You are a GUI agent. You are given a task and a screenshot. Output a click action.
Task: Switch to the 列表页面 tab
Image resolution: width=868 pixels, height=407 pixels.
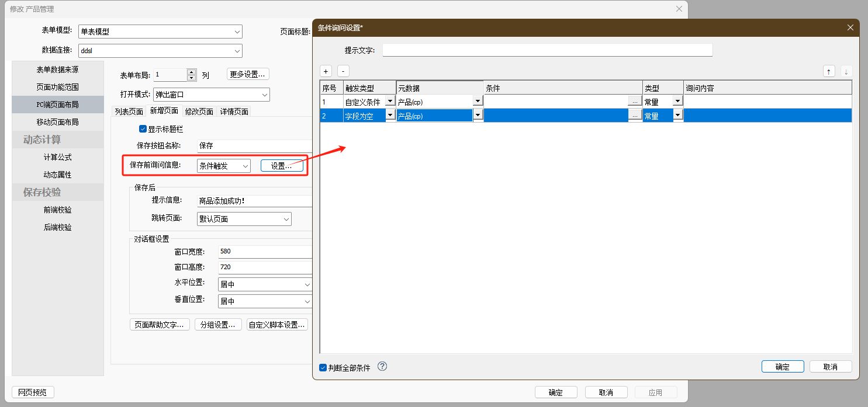129,112
